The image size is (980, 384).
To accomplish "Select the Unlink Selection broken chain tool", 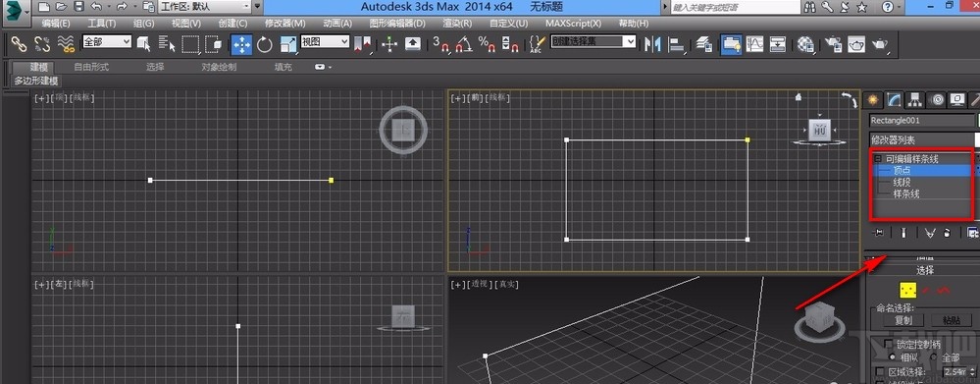I will (x=42, y=44).
